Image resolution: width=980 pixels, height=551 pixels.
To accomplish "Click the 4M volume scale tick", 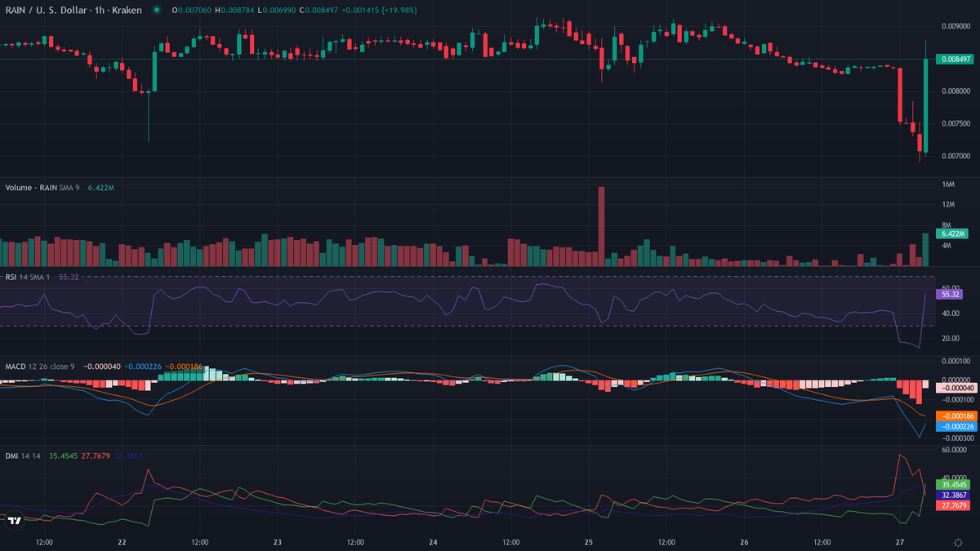I will click(946, 246).
